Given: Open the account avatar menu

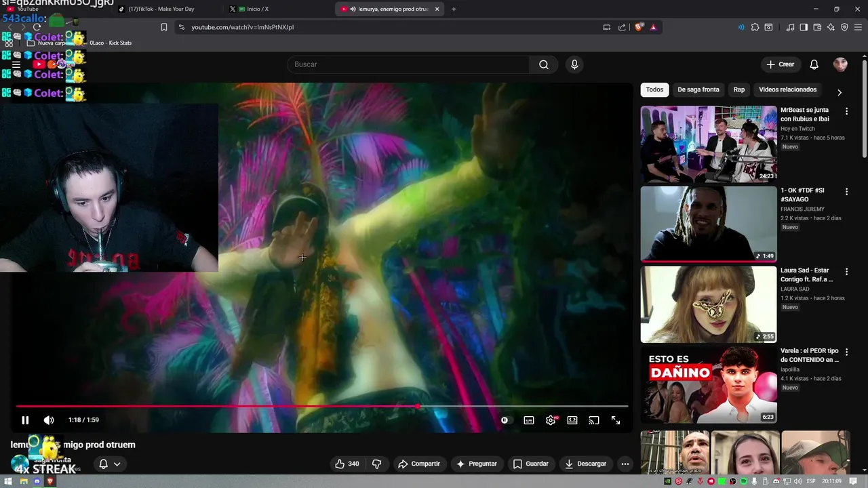Looking at the screenshot, I should 841,64.
